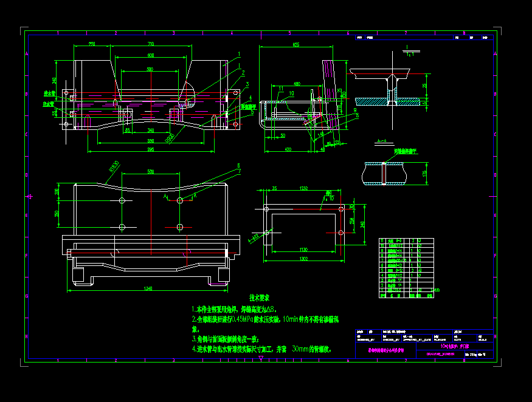Select technical note line 2 mentioning 0.45MPa
Image resolution: width=532 pixels, height=402 pixels.
coord(265,319)
